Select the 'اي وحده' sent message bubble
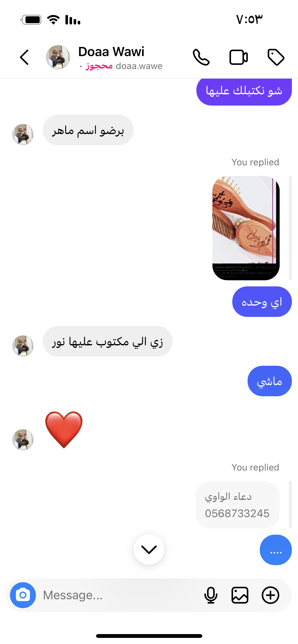Screen dimensions: 298x644 point(262,302)
